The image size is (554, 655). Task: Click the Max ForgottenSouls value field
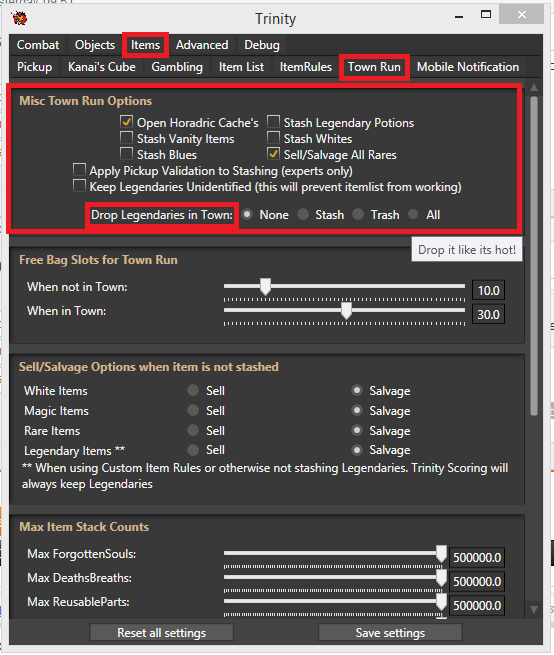point(477,558)
